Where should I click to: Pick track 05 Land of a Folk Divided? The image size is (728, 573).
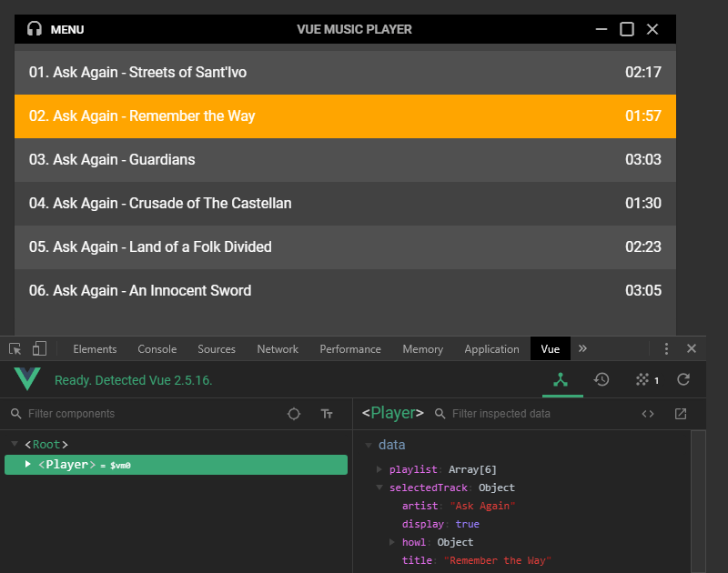pos(345,246)
